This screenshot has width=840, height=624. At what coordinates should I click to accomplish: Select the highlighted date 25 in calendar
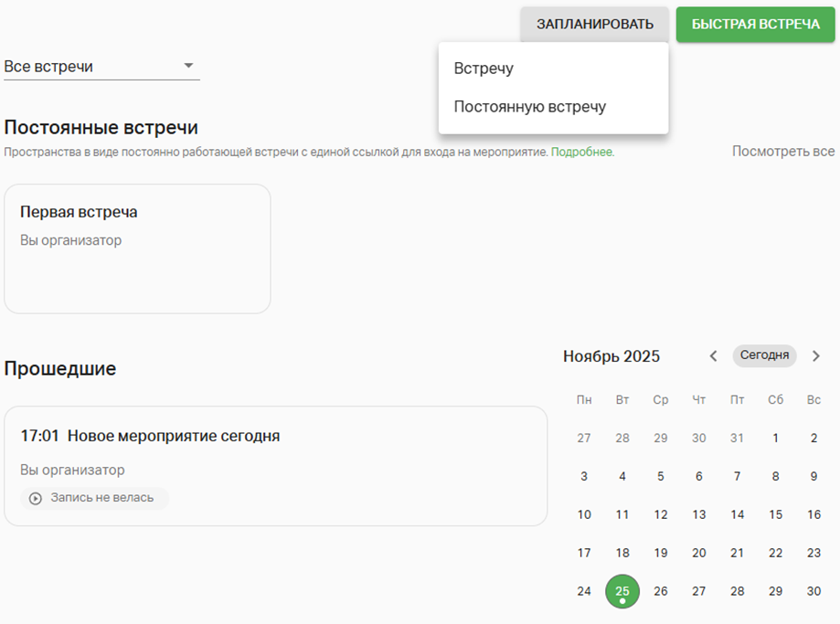622,591
